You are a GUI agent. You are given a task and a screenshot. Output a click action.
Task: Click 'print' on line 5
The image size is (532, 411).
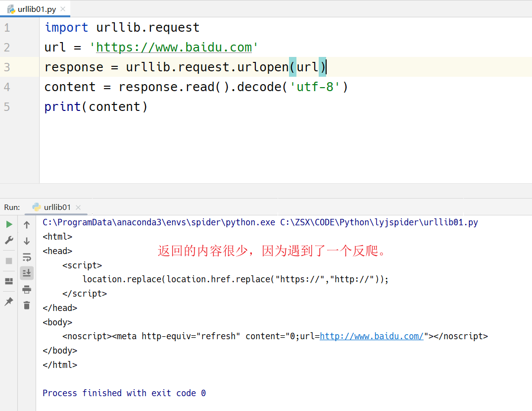pyautogui.click(x=63, y=107)
